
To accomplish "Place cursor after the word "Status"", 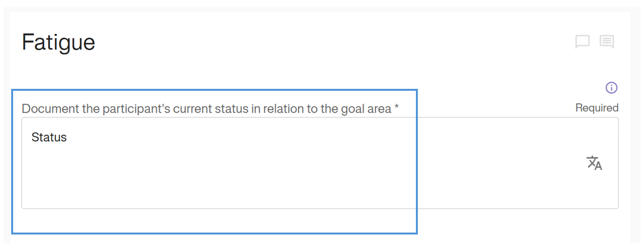I will coord(67,137).
